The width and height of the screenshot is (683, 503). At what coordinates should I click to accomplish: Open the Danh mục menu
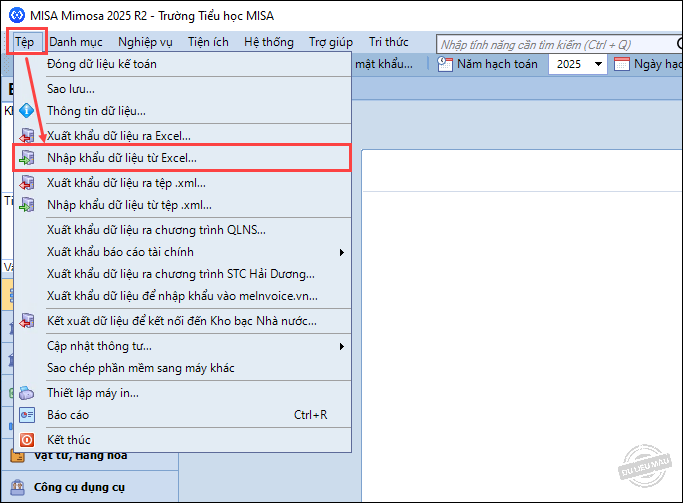pos(76,42)
